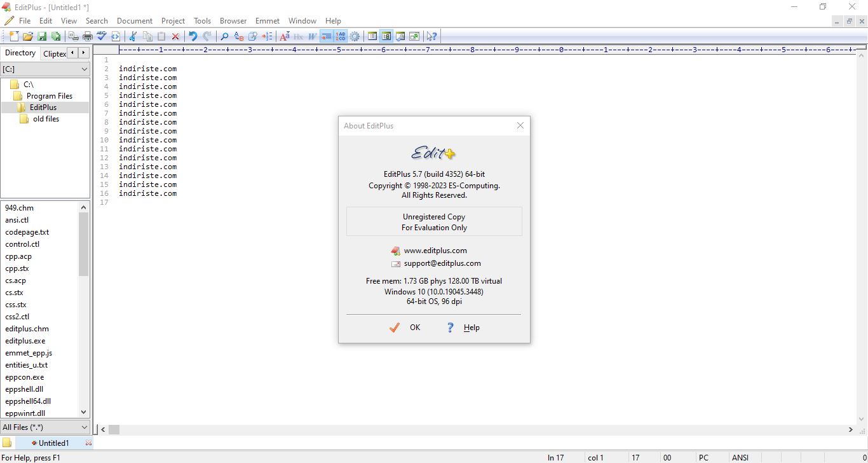Image resolution: width=868 pixels, height=463 pixels.
Task: Open the Search menu
Action: click(97, 21)
